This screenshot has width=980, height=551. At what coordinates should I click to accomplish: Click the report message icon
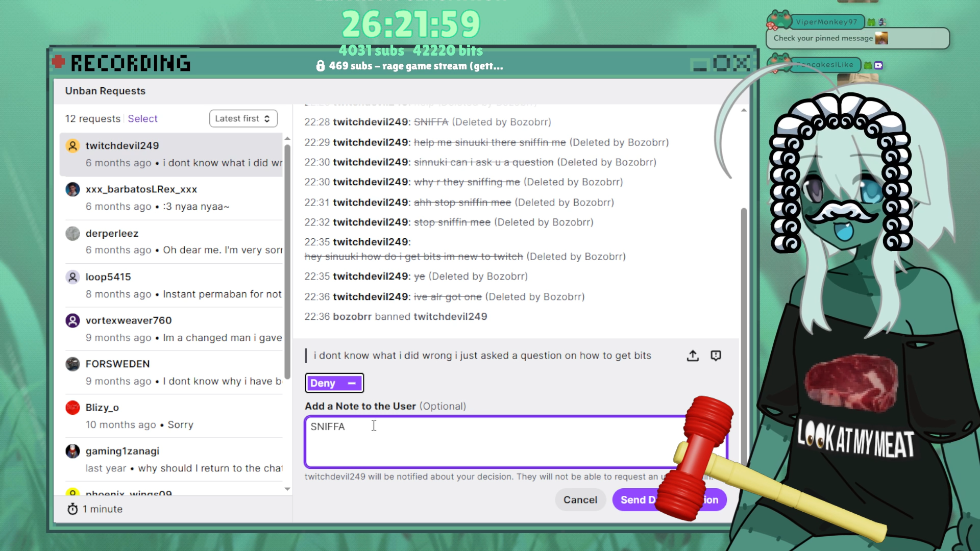coord(716,356)
